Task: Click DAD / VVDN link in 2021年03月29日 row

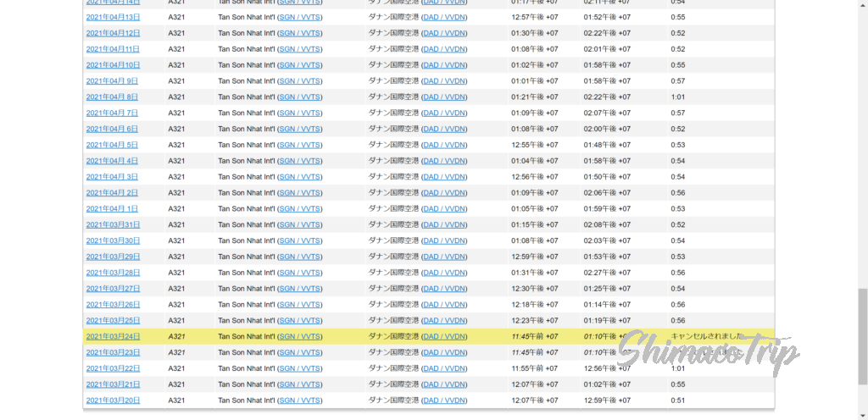Action: [x=444, y=257]
